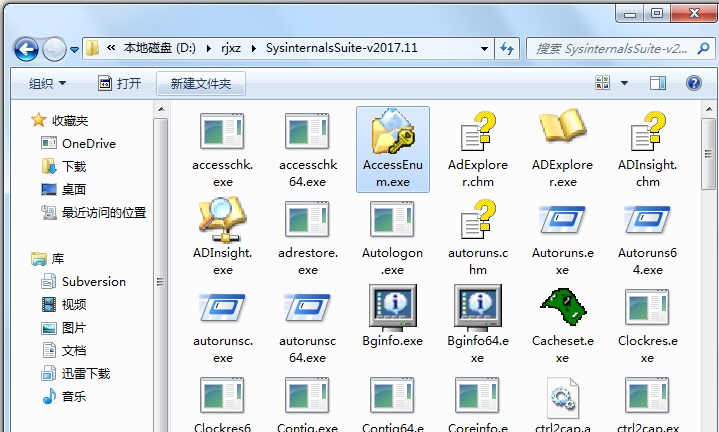Select the Autoruns.exe icon
Image resolution: width=719 pixels, height=432 pixels.
563,219
